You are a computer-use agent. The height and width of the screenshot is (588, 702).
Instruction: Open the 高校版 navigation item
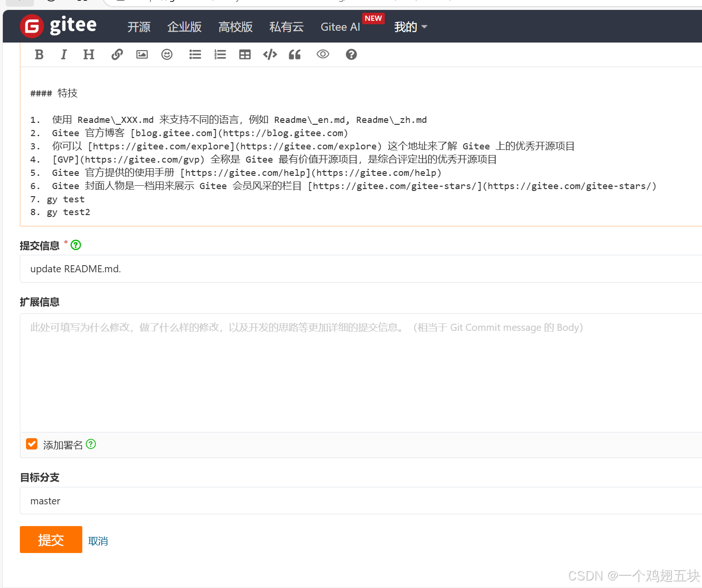(x=236, y=27)
